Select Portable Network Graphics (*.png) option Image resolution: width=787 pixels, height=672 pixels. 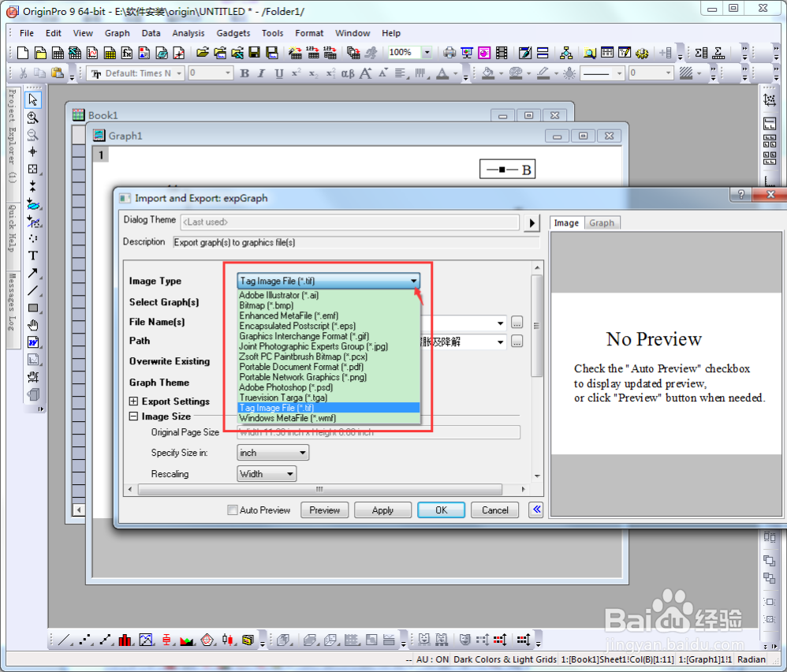point(329,377)
